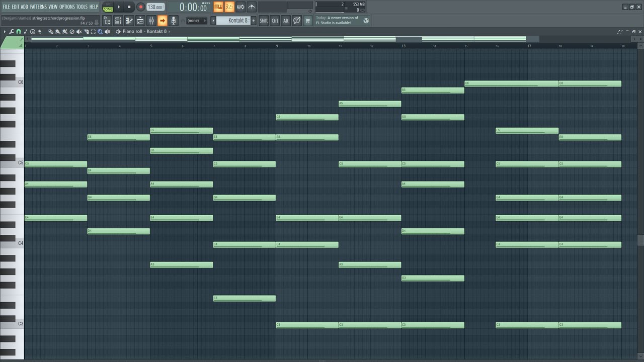Click the Alt modifier button

(x=286, y=21)
